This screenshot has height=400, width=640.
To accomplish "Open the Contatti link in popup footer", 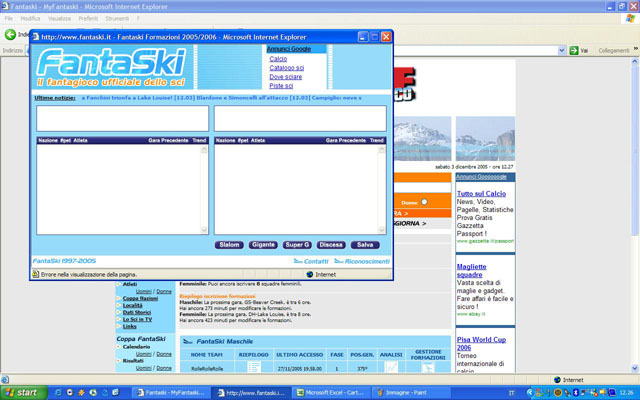I will (311, 261).
